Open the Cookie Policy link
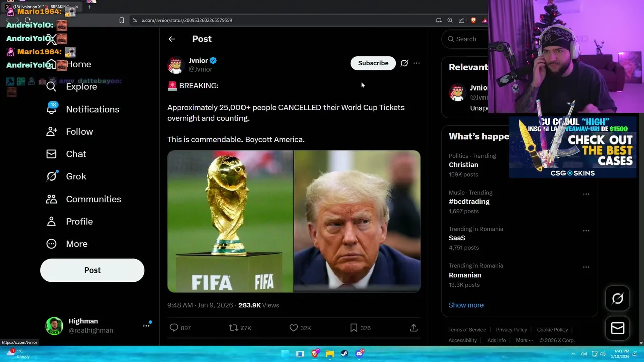This screenshot has height=362, width=644. (x=552, y=330)
